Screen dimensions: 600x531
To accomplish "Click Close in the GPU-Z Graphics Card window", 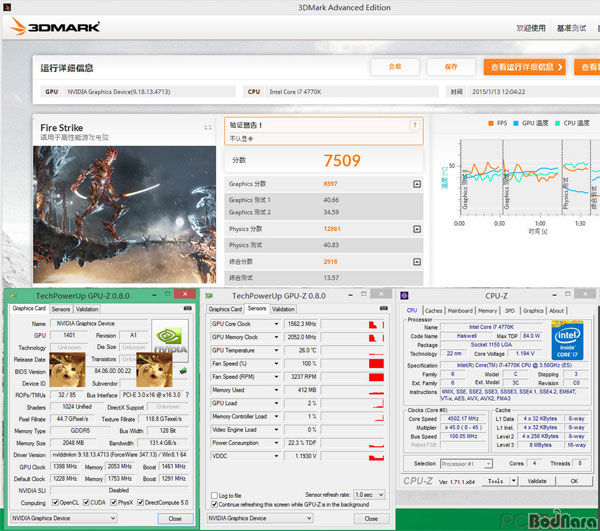I will click(x=175, y=518).
